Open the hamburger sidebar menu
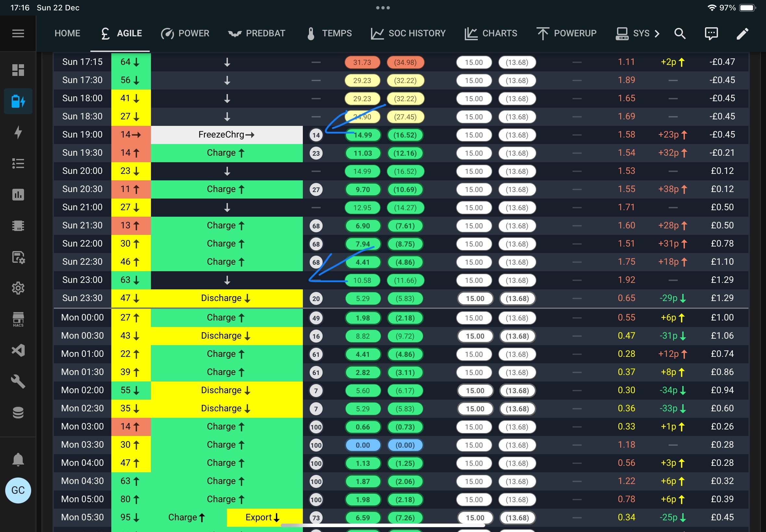766x532 pixels. click(x=18, y=33)
